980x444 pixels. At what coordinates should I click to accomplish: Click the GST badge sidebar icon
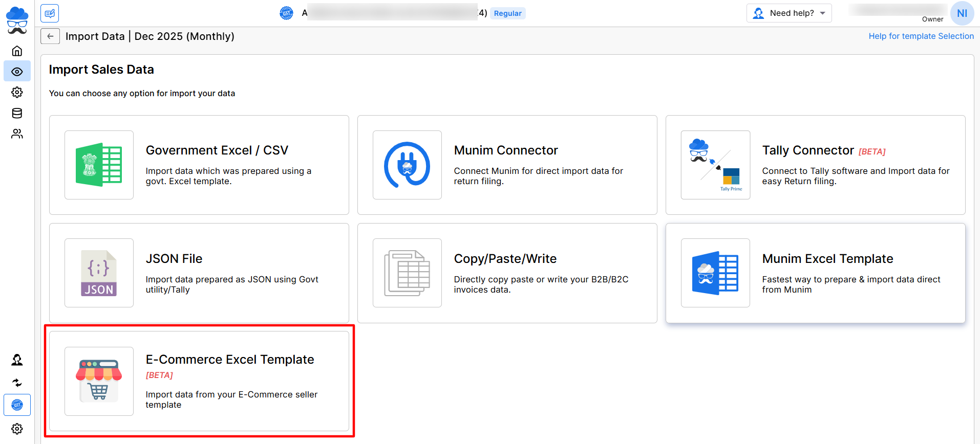click(17, 405)
